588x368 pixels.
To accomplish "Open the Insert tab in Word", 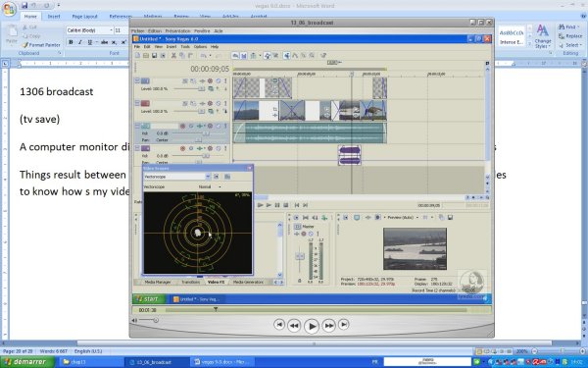I will (54, 16).
